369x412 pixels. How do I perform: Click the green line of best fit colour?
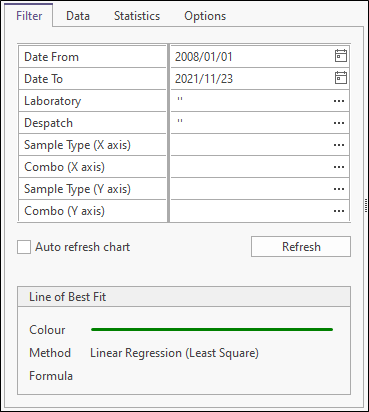point(212,329)
